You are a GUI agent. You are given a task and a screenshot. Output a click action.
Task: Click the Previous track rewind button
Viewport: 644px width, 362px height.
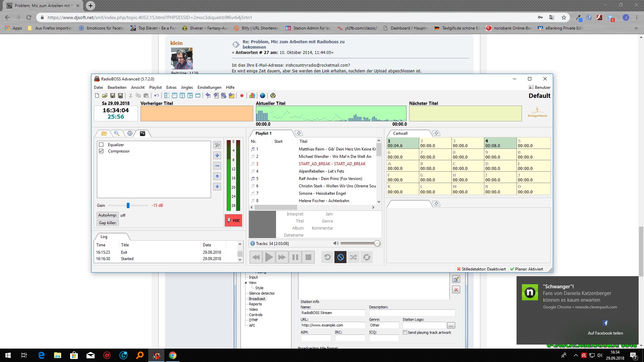pos(256,257)
